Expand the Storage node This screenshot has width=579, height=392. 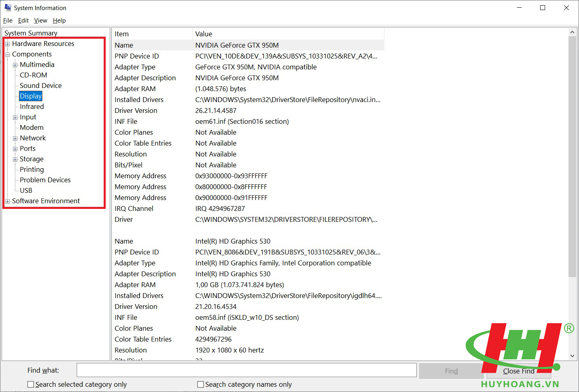click(15, 159)
